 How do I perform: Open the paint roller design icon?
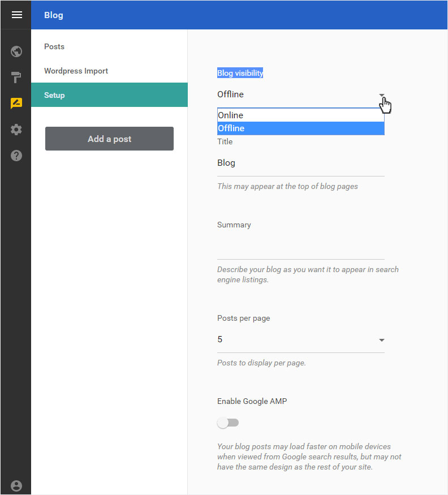16,78
